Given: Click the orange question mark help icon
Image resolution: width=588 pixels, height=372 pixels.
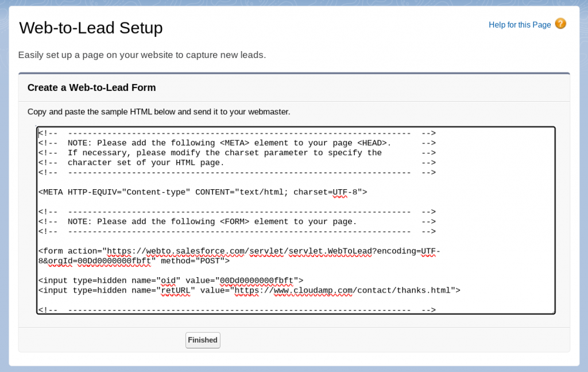Looking at the screenshot, I should click(559, 24).
